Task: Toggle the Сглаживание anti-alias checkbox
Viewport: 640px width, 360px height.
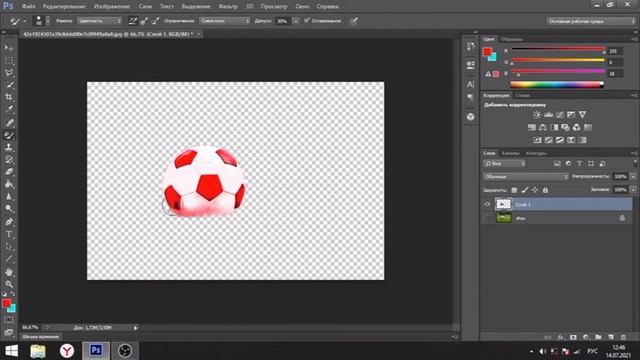Action: tap(307, 20)
